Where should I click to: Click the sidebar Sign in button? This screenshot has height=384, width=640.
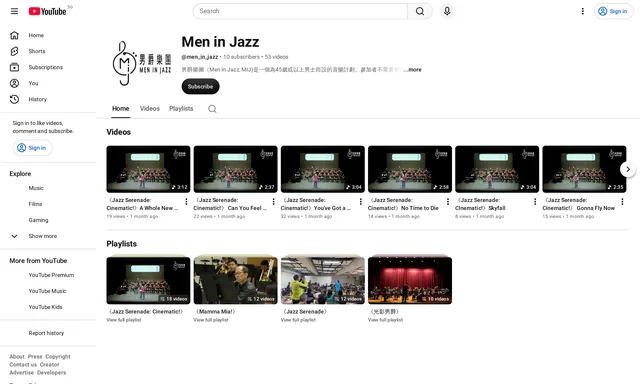point(32,148)
